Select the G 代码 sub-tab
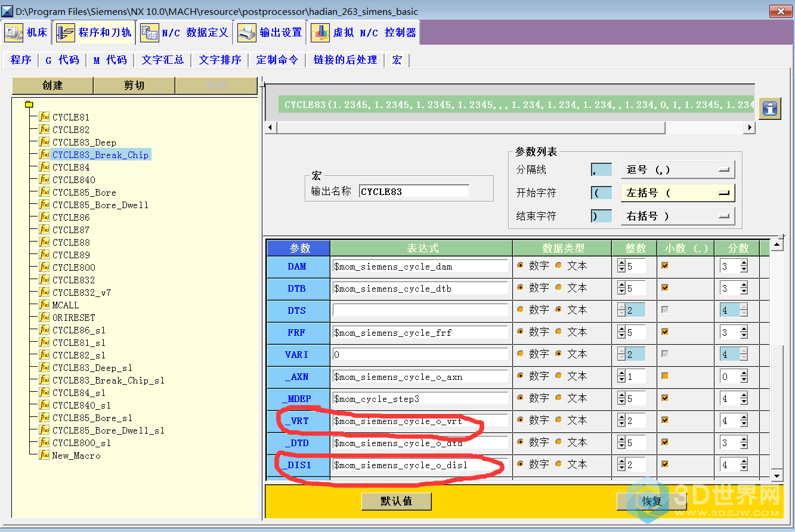795x532 pixels. [62, 60]
